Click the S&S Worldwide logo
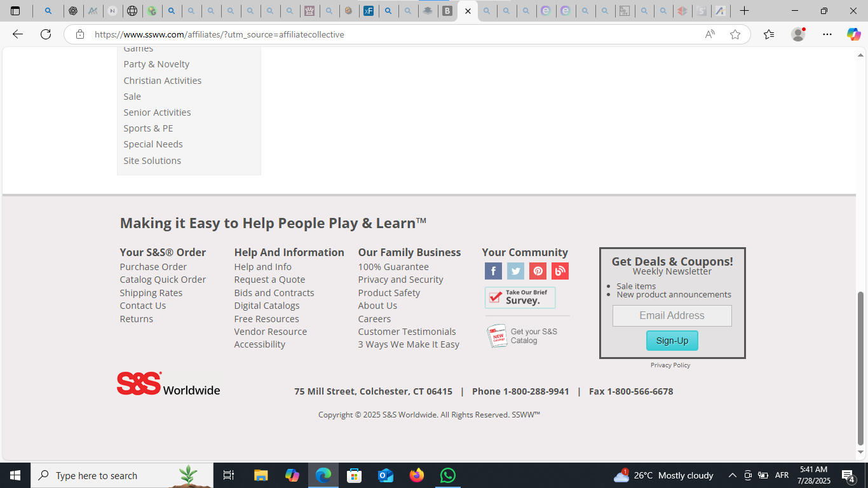 pos(168,384)
